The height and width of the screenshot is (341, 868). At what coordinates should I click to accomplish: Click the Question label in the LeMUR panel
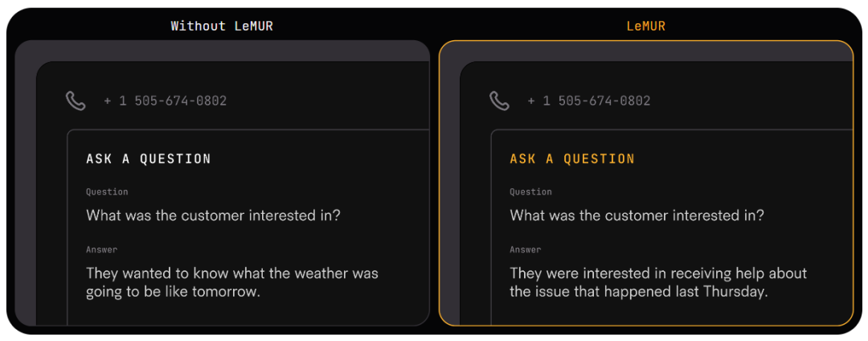coord(530,192)
